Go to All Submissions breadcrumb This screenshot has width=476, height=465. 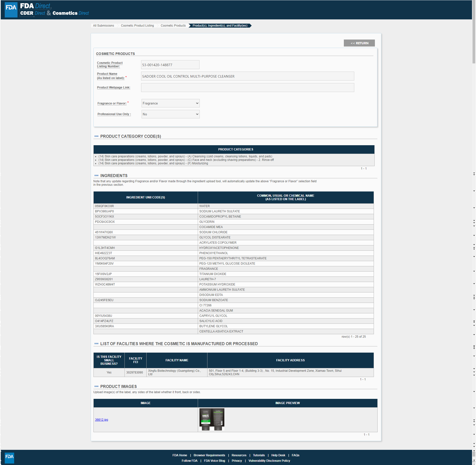point(103,26)
